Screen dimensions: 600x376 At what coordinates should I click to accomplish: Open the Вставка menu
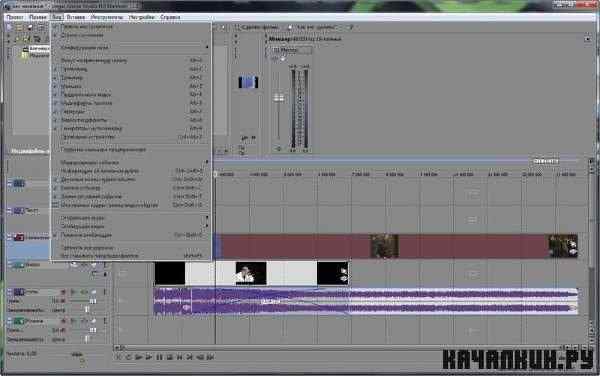click(75, 17)
